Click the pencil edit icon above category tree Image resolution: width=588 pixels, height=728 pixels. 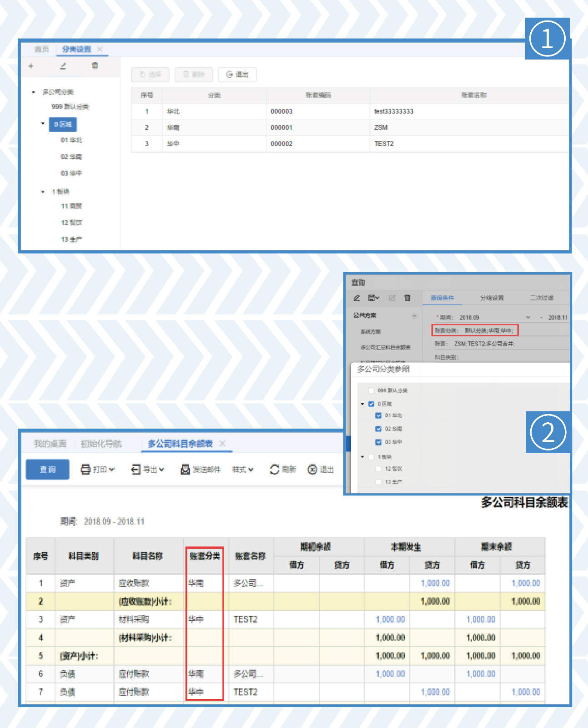63,66
